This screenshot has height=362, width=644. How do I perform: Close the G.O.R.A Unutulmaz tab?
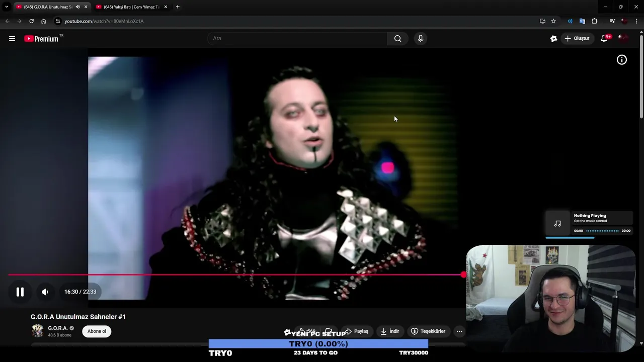tap(86, 7)
